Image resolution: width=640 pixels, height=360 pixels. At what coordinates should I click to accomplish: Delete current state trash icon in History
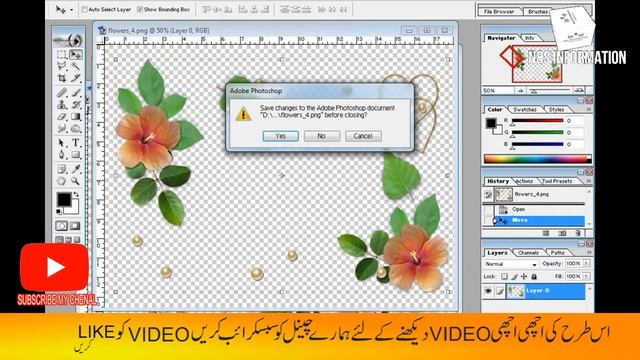click(578, 233)
